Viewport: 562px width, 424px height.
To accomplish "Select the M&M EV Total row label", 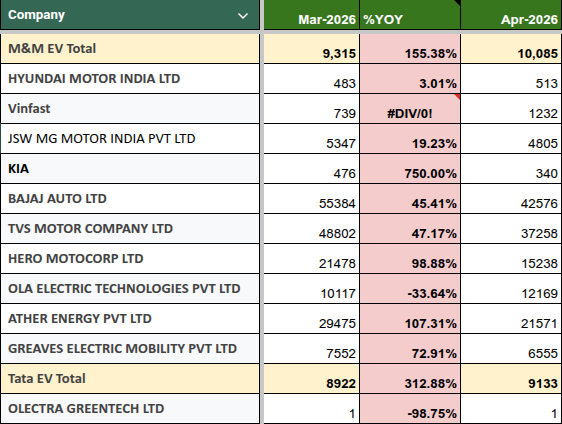I will point(130,49).
